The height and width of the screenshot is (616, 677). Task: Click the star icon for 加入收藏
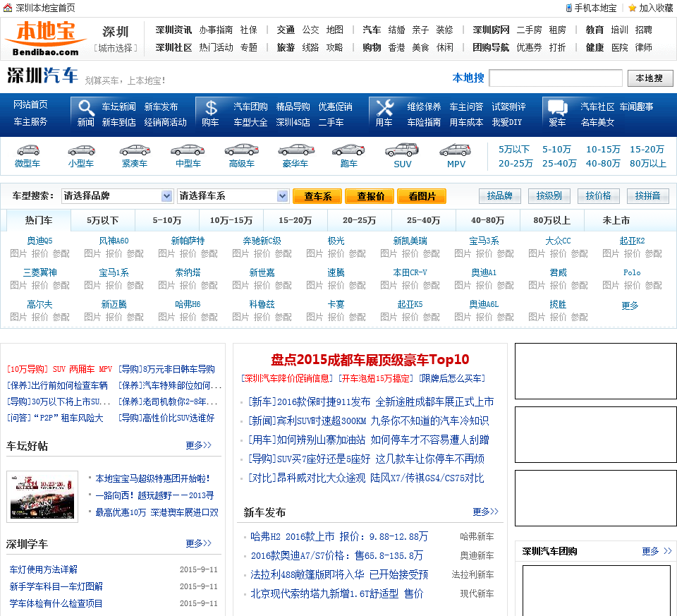[x=632, y=8]
